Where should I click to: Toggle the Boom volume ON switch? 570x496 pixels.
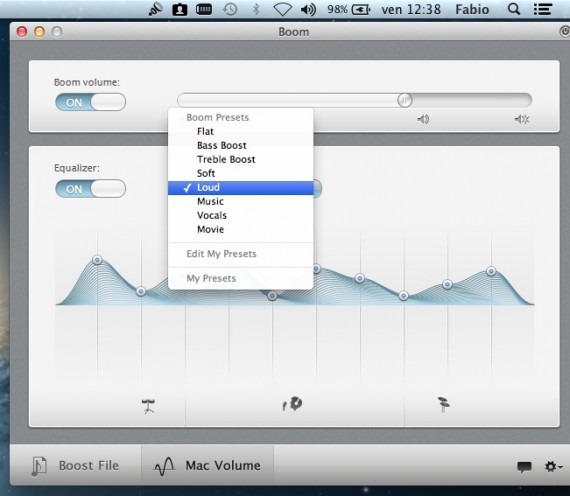coord(91,102)
